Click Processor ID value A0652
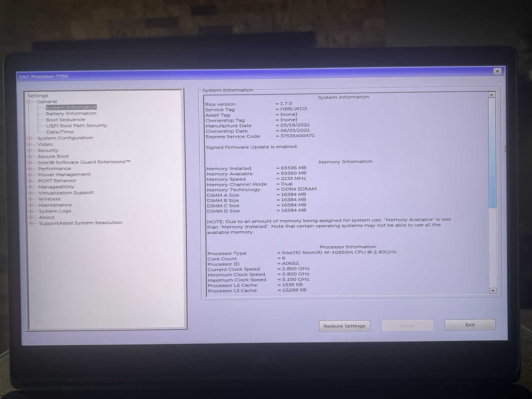This screenshot has width=532, height=399. coord(291,263)
